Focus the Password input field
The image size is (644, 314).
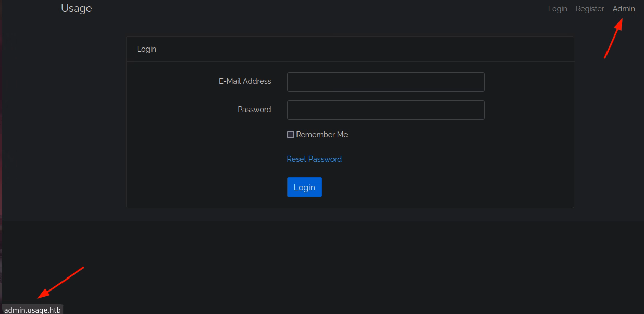386,110
